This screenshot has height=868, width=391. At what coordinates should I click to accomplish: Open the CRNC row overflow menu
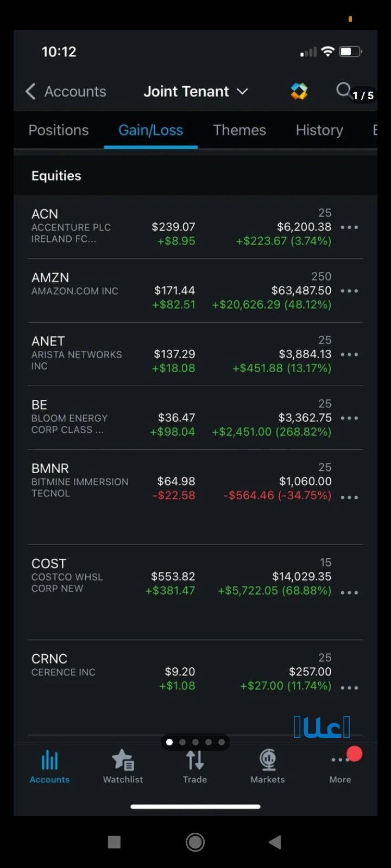point(349,687)
